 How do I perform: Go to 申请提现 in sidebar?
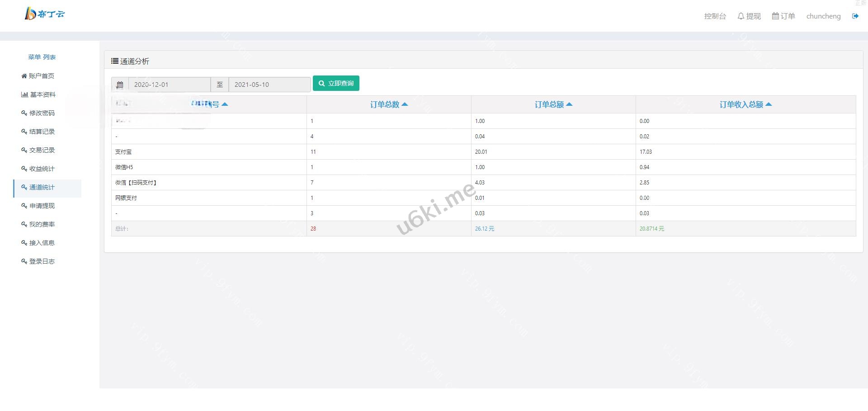point(38,206)
